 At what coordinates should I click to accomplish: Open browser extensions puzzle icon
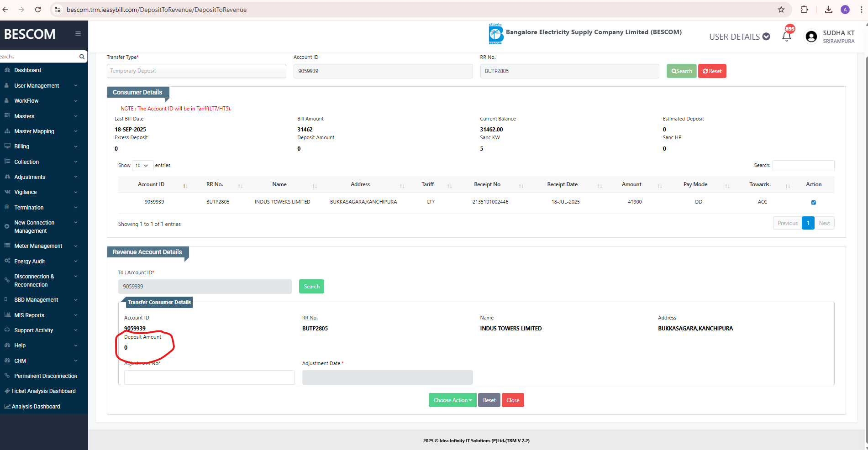(x=805, y=10)
